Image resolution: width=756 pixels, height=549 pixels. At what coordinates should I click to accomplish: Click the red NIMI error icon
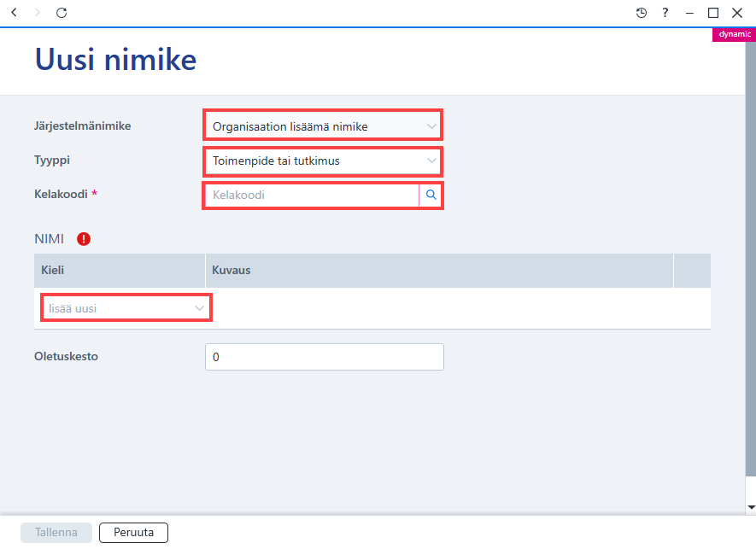tap(84, 238)
